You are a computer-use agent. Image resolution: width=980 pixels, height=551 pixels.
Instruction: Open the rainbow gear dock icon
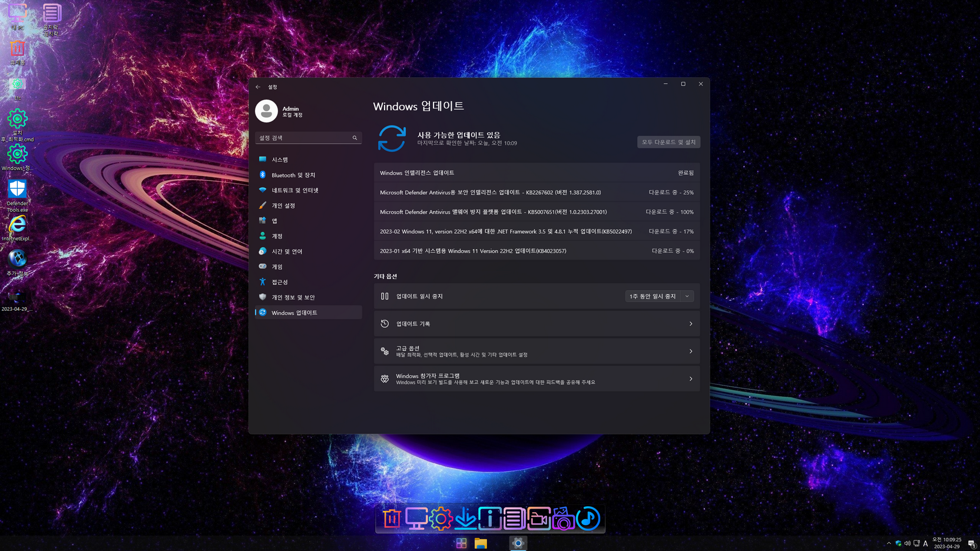coord(441,519)
